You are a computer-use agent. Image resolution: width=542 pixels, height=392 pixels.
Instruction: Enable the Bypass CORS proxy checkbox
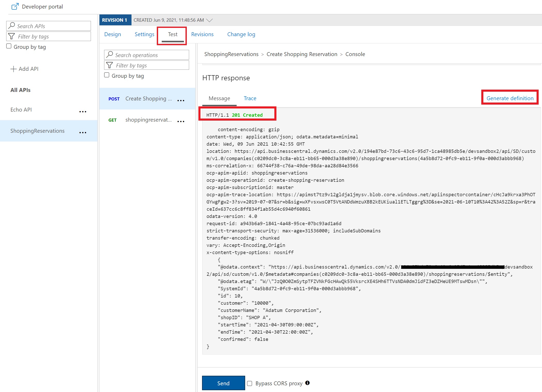[250, 383]
